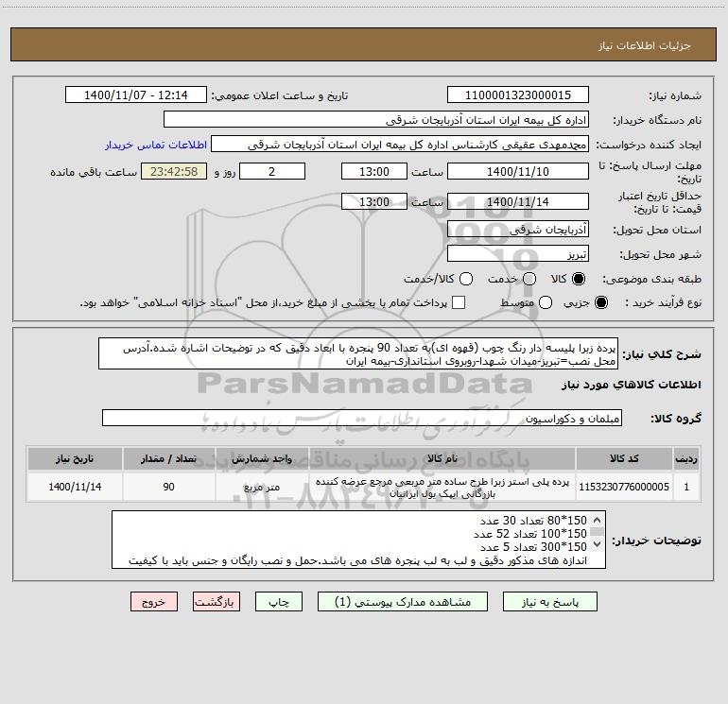Click product name cell پرده پلی استر زبرا

(442, 488)
